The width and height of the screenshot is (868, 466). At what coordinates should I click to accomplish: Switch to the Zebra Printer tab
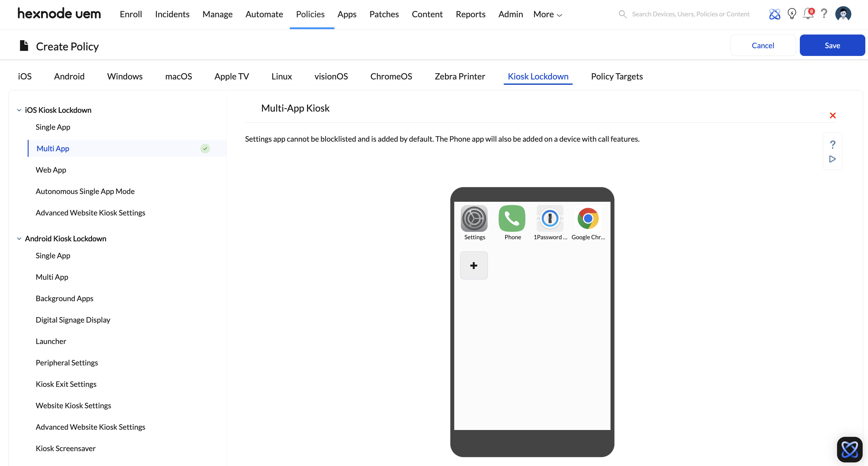pos(460,76)
